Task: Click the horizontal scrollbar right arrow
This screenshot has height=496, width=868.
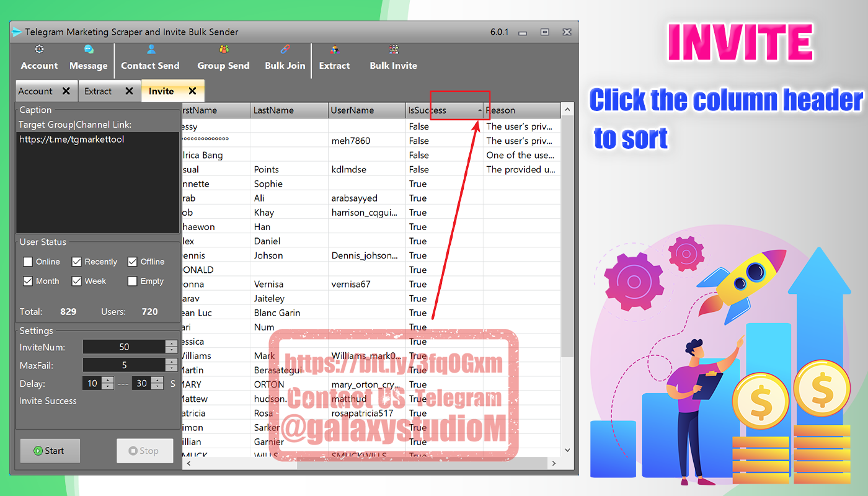Action: tap(555, 463)
